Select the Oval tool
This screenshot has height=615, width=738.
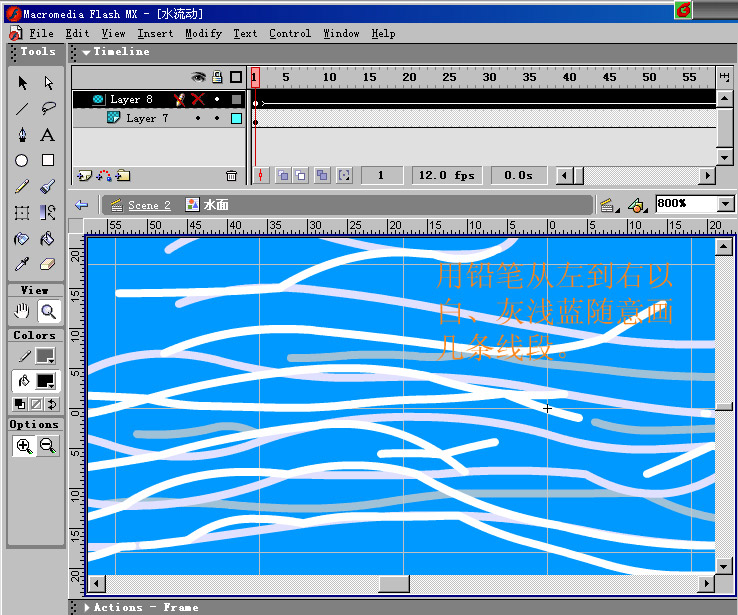[x=22, y=160]
